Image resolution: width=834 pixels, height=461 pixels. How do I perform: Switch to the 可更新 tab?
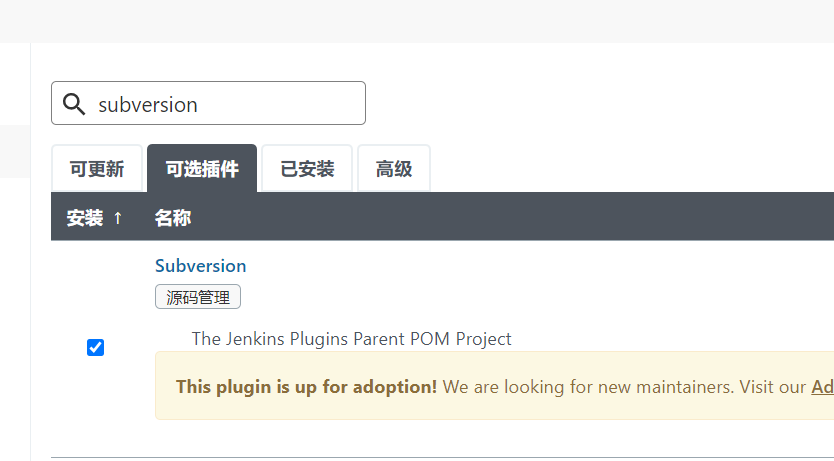pos(97,169)
